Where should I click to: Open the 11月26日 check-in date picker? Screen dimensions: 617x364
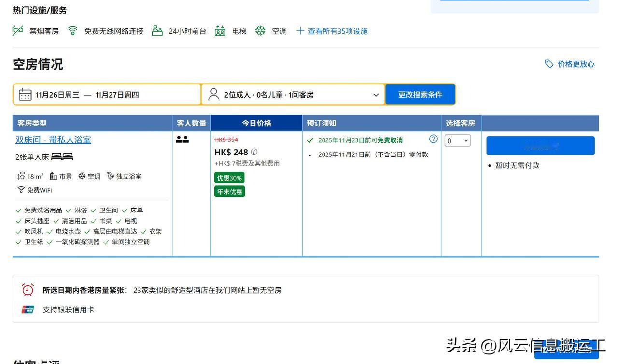pyautogui.click(x=107, y=95)
